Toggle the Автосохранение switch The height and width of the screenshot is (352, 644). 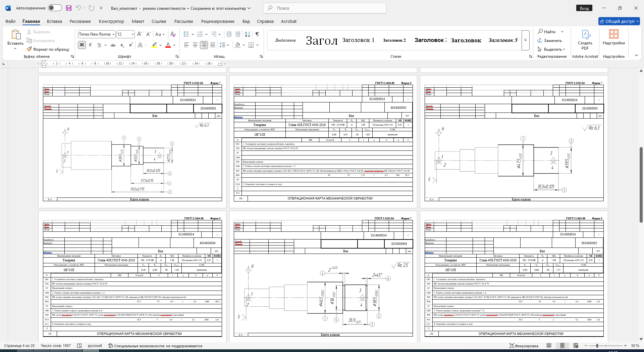click(55, 8)
